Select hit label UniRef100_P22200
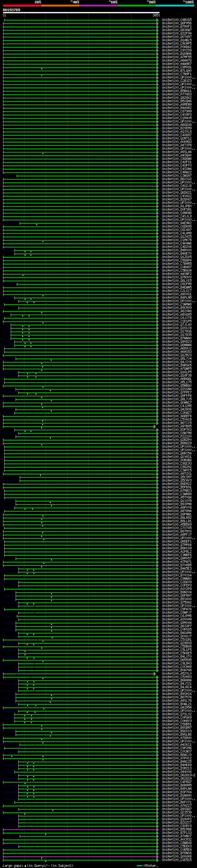The width and height of the screenshot is (197, 868). click(177, 436)
